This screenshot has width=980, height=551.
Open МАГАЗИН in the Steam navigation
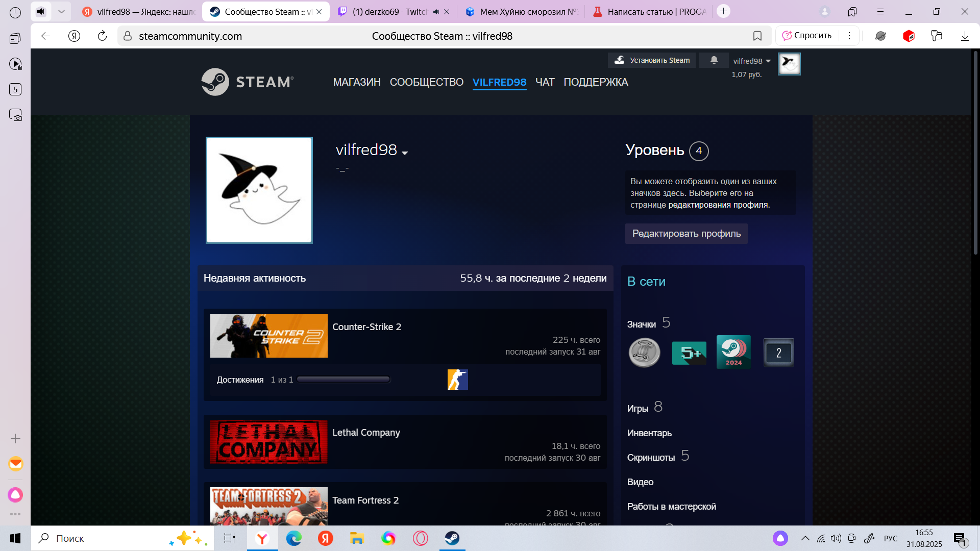tap(357, 82)
